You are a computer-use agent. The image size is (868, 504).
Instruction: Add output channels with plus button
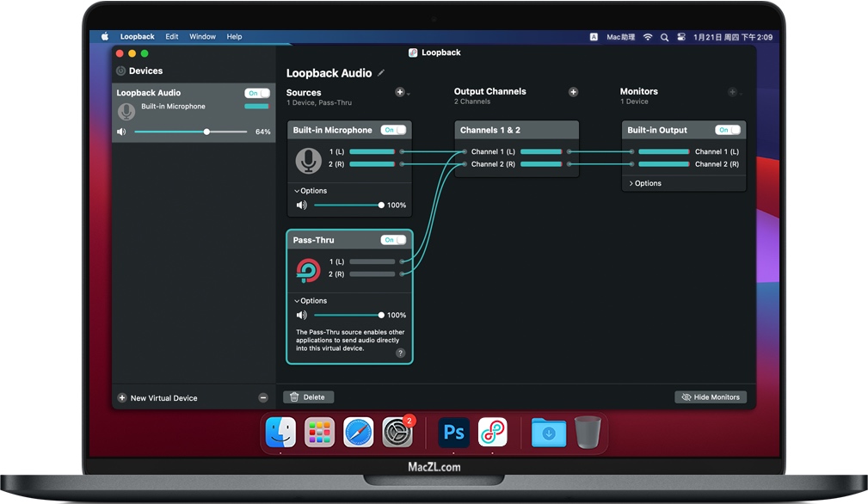pyautogui.click(x=573, y=92)
